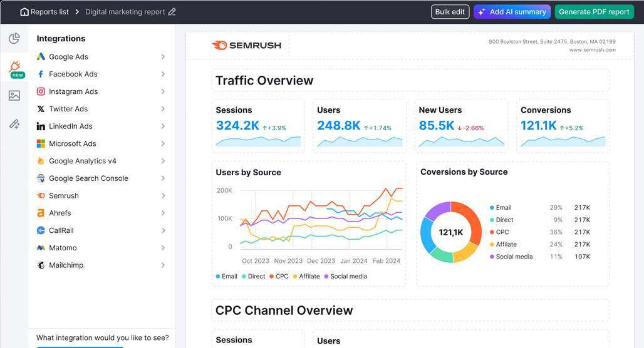
Task: Click the Coversions by Source title
Action: point(464,172)
